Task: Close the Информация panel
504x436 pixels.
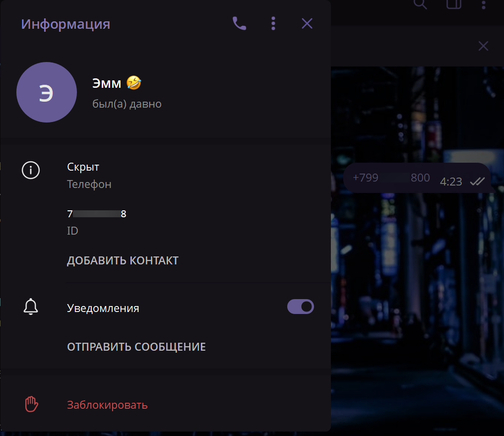Action: 307,23
